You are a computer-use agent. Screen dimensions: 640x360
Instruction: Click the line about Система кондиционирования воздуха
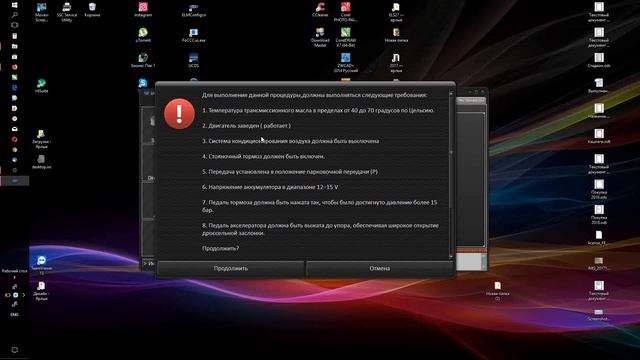pos(291,141)
